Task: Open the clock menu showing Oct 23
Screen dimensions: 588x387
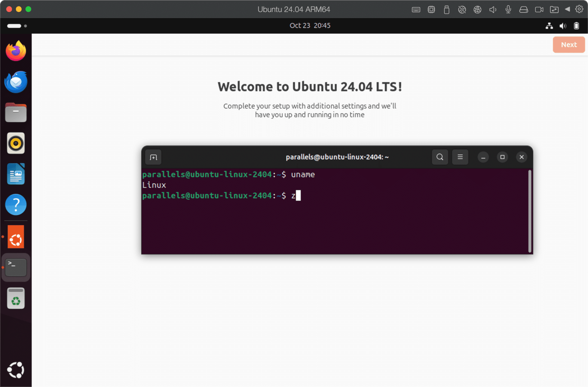Action: (x=310, y=25)
